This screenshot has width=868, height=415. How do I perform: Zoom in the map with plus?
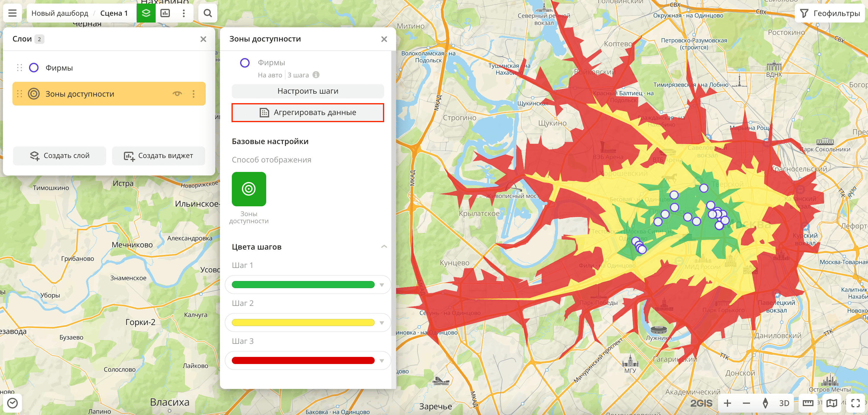coord(727,403)
